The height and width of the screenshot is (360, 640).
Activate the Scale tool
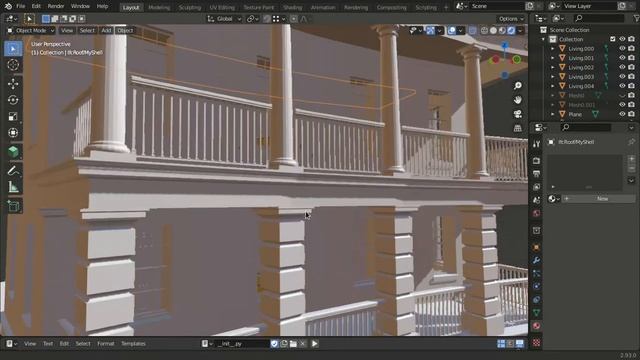coord(13,116)
